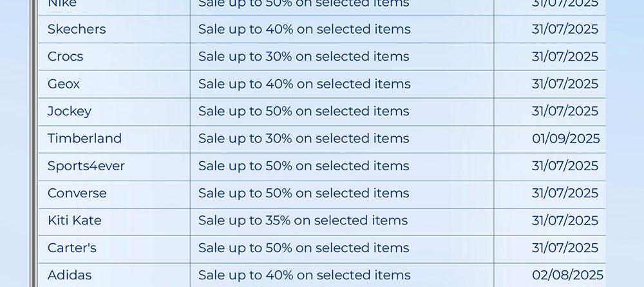Click the Geox brand name
The image size is (644, 287).
click(64, 84)
